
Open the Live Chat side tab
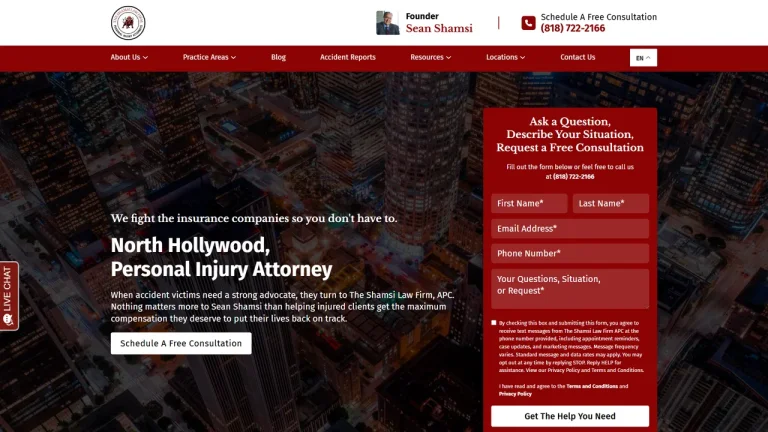tap(8, 296)
